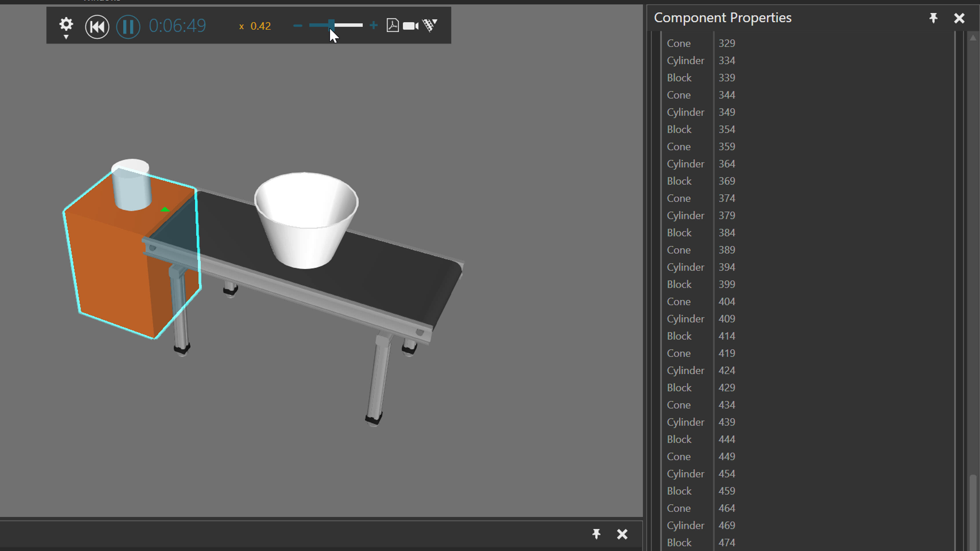Pin the bottom output panel
The image size is (980, 551).
[x=596, y=534]
